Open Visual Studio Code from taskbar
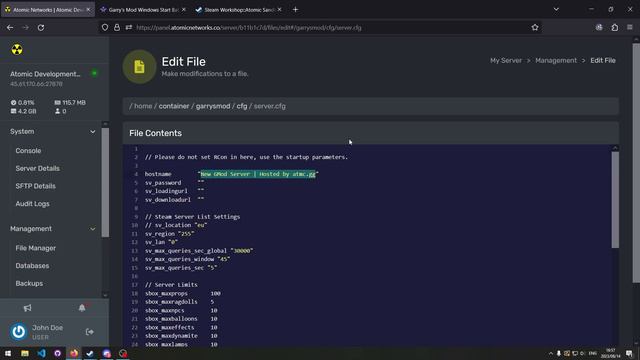The width and height of the screenshot is (640, 360). [41, 353]
